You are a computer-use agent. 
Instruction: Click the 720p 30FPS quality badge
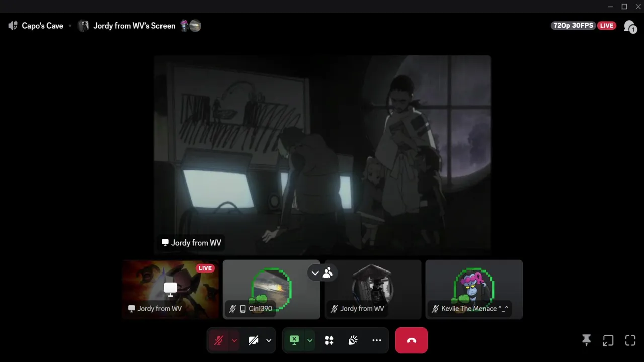click(x=573, y=26)
